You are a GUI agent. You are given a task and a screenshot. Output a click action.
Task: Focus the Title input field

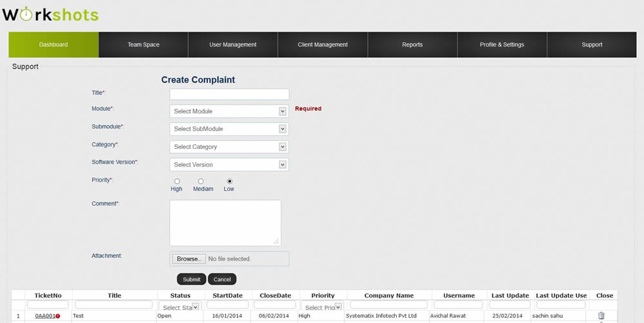229,94
